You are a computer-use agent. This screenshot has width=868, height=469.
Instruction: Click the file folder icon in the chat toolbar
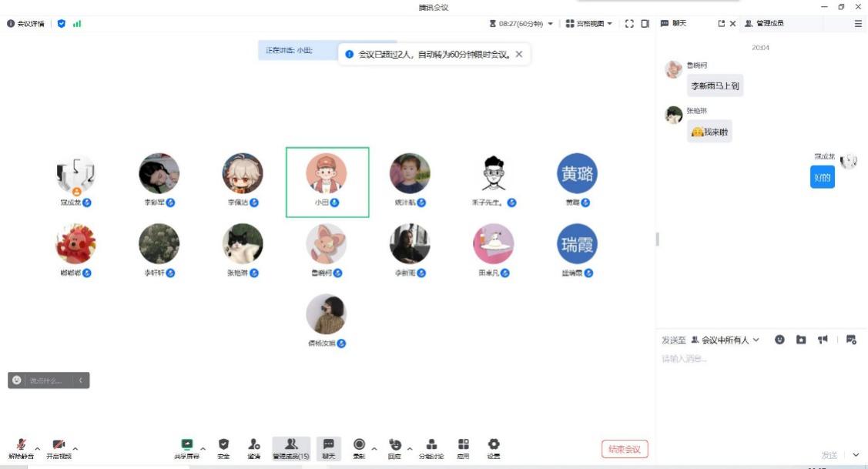[x=801, y=340]
